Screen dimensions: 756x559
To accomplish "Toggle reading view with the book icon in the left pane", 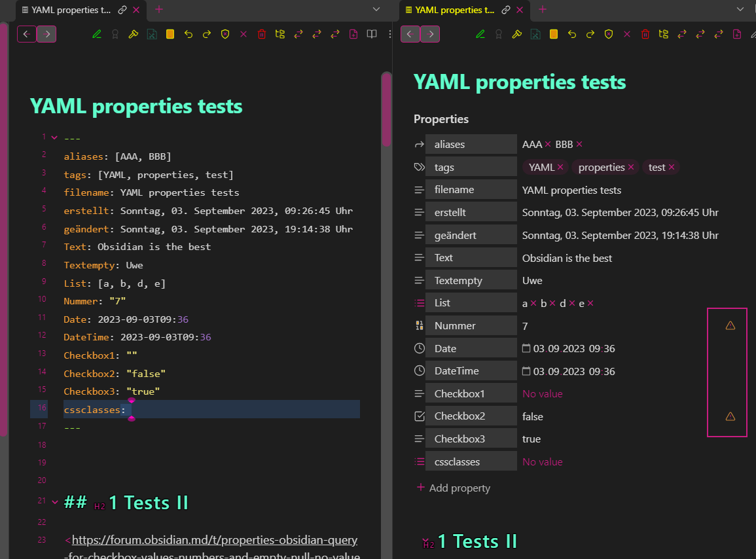I will pos(372,34).
